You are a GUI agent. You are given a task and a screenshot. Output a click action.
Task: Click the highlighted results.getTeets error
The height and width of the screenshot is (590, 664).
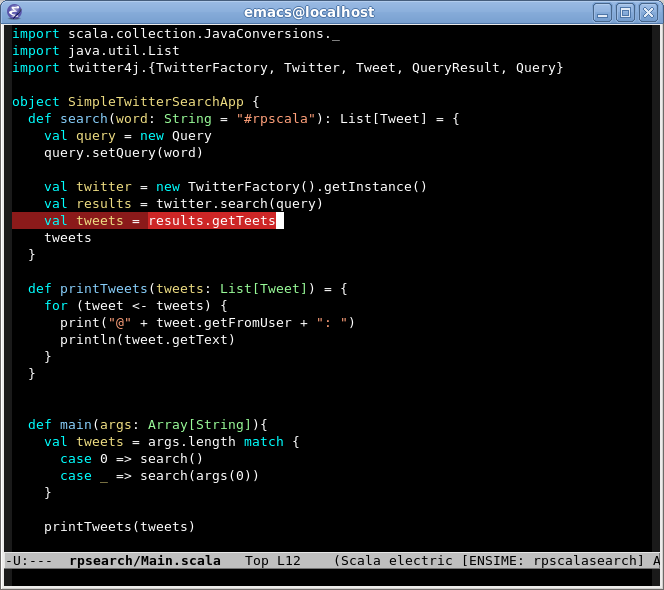pyautogui.click(x=212, y=221)
